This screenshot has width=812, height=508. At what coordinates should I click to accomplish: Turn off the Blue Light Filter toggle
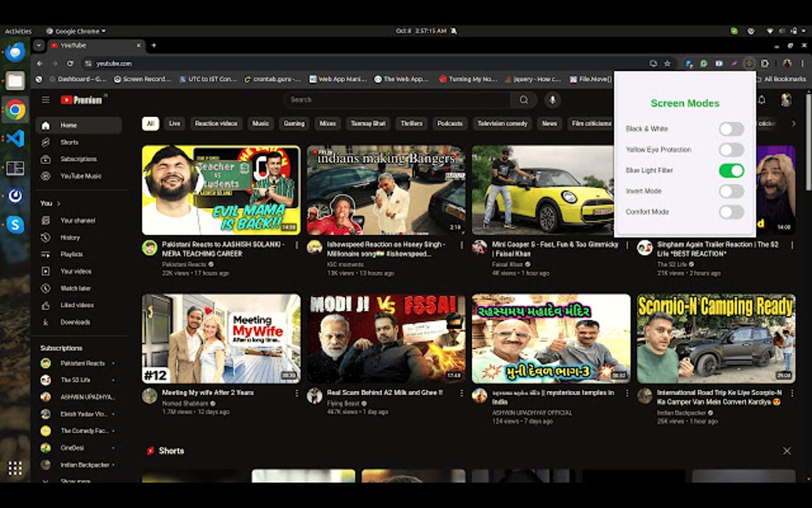click(x=732, y=170)
